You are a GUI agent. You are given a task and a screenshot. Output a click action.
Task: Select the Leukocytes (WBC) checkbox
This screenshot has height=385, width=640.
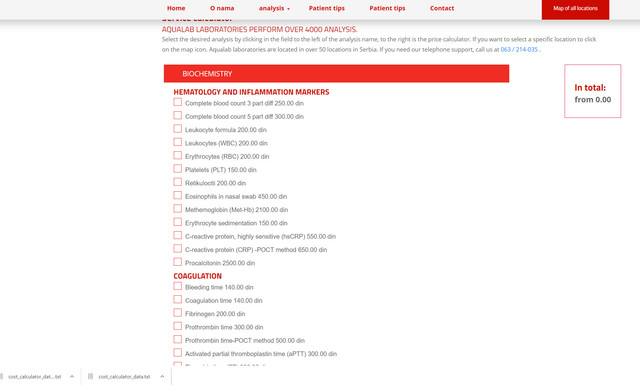178,142
